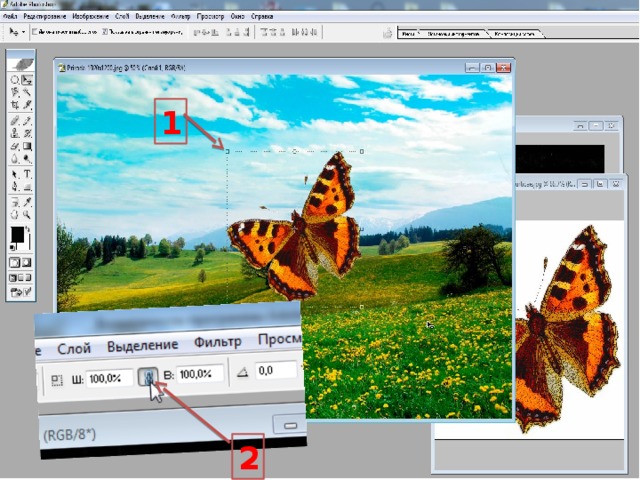Open the Фильтр menu in top menu bar
The image size is (640, 480).
(x=178, y=18)
